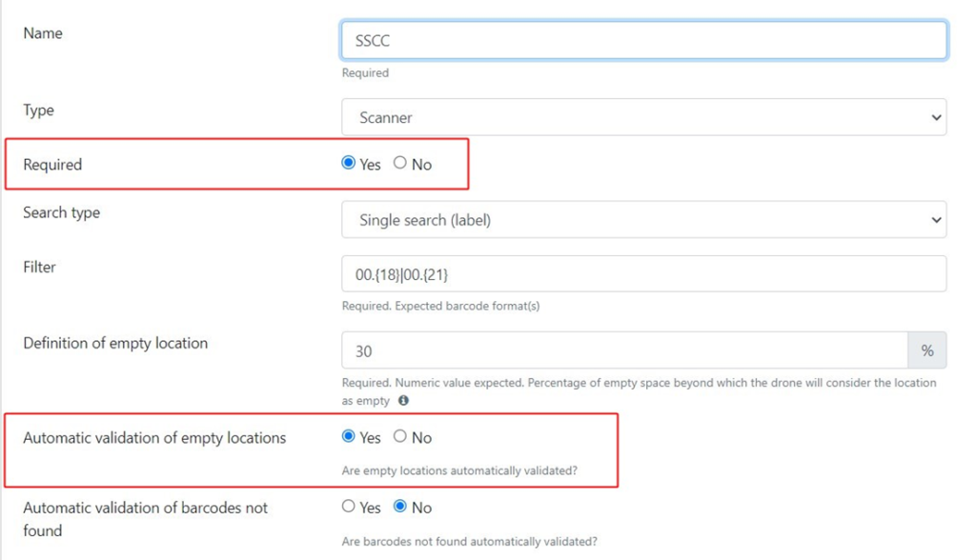976x560 pixels.
Task: Select Yes for the Required option
Action: (x=349, y=163)
